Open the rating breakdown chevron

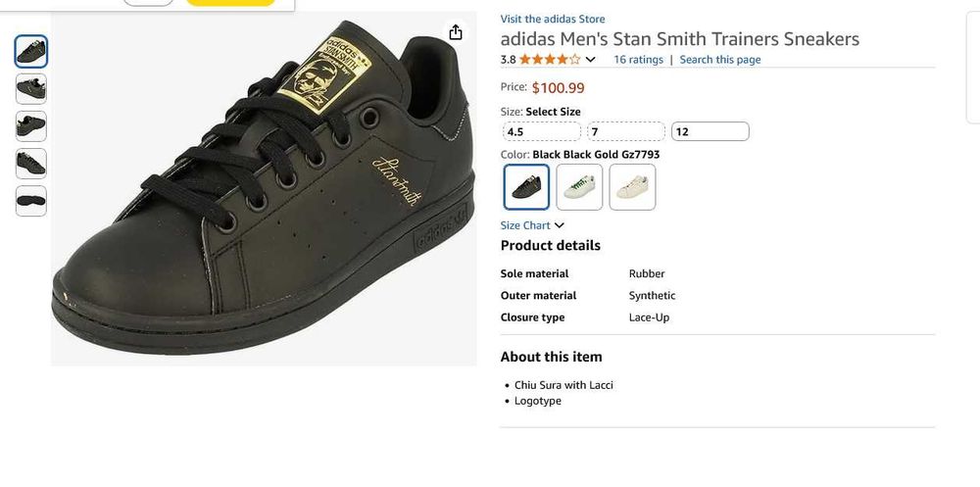tap(590, 60)
